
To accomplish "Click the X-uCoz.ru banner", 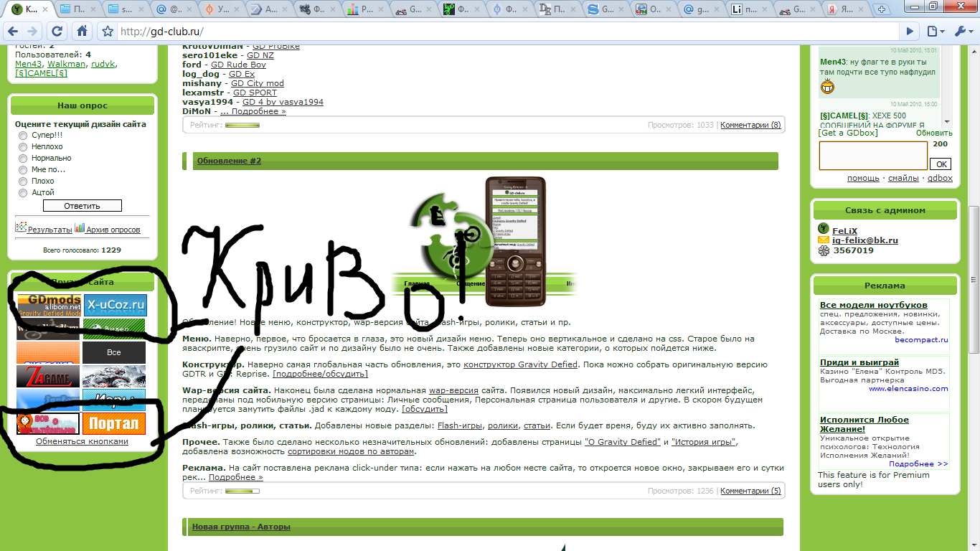I will click(116, 305).
